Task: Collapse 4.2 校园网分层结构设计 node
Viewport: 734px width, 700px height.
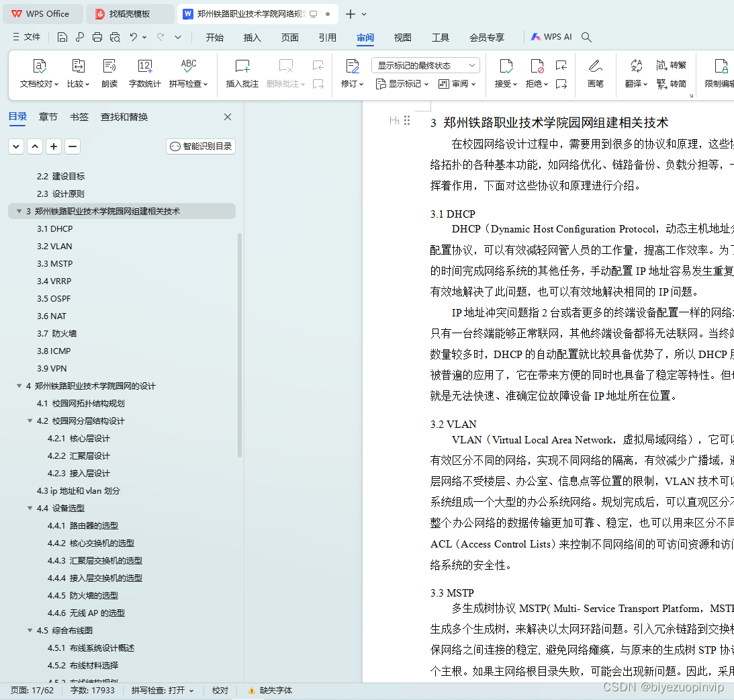Action: click(x=30, y=421)
